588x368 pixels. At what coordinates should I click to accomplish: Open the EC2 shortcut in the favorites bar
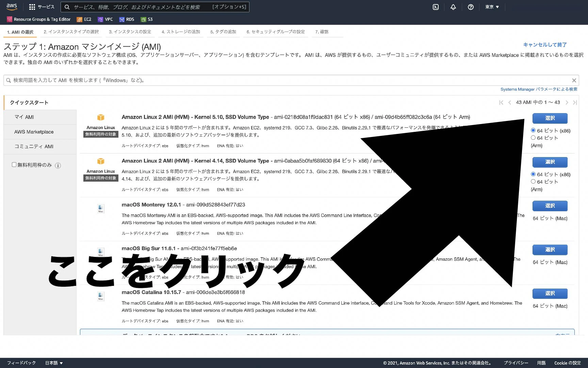(x=84, y=19)
